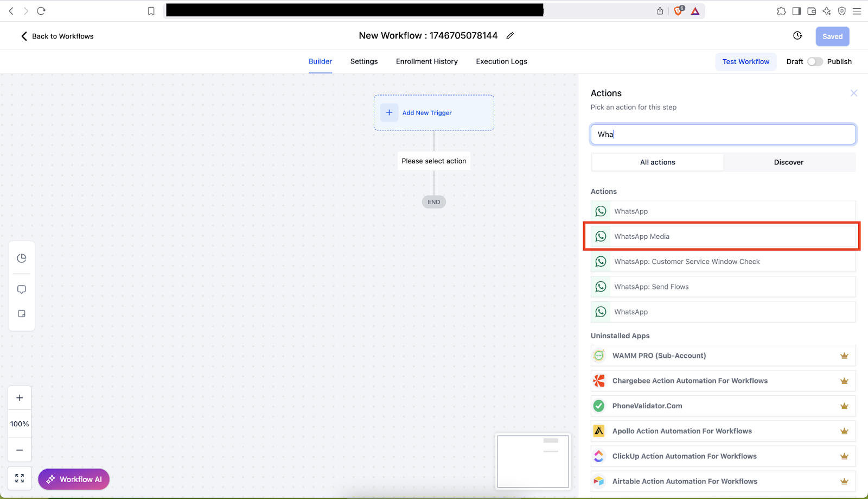Open the browser wallet icon

(812, 11)
